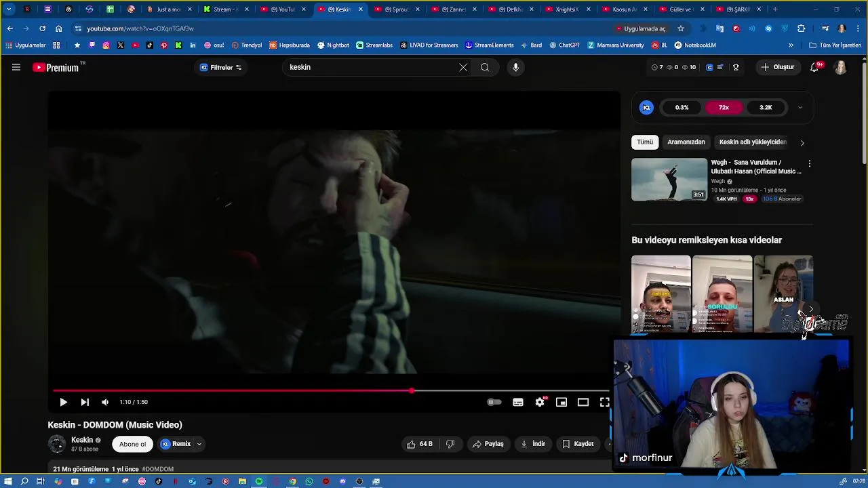The image size is (868, 488).
Task: Open the ChatGPT bookmark
Action: tap(565, 45)
